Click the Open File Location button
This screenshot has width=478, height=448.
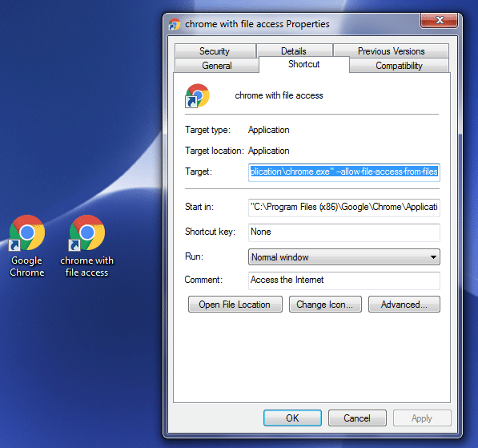(235, 305)
